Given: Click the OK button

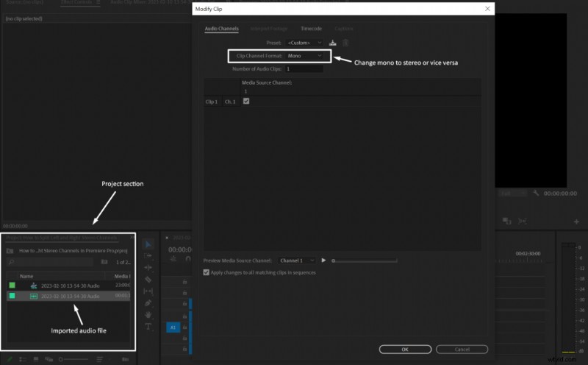Looking at the screenshot, I should click(x=405, y=350).
